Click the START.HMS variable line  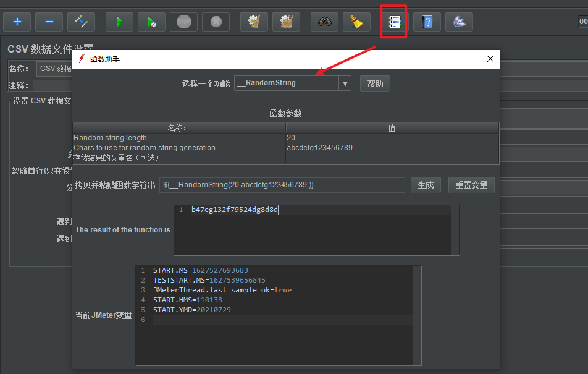click(x=188, y=300)
